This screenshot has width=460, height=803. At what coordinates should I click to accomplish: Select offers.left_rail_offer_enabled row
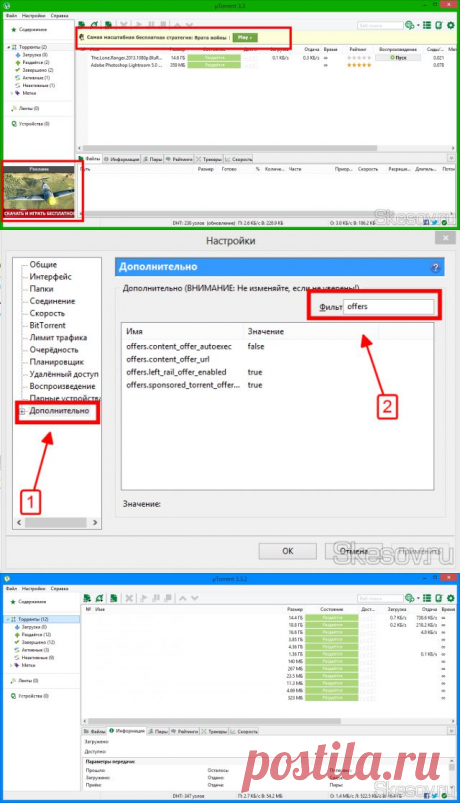[x=277, y=372]
